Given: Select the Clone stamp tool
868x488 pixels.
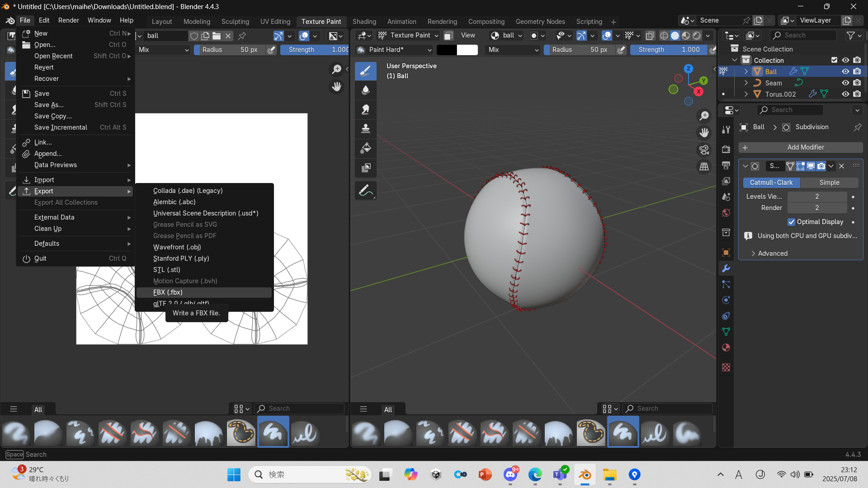Looking at the screenshot, I should click(x=366, y=128).
